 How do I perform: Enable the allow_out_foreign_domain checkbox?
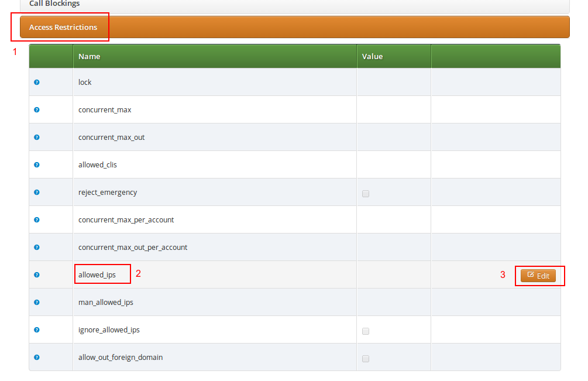click(x=365, y=358)
